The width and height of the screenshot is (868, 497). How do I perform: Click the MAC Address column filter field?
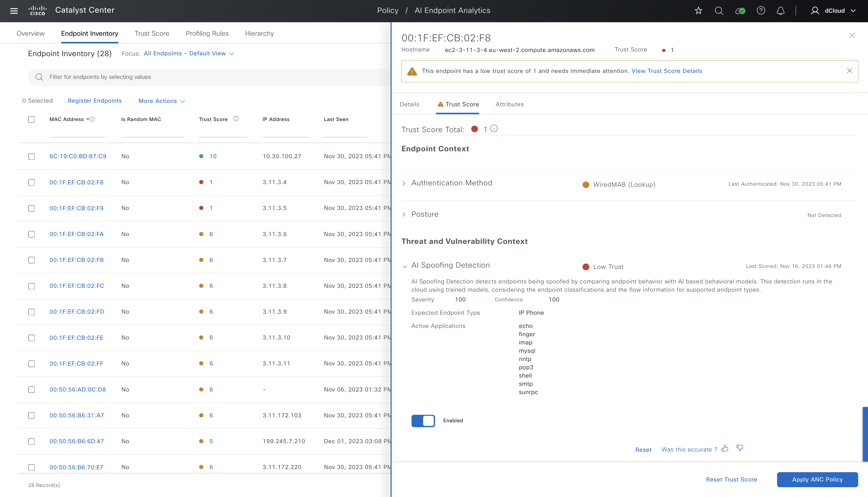[78, 132]
